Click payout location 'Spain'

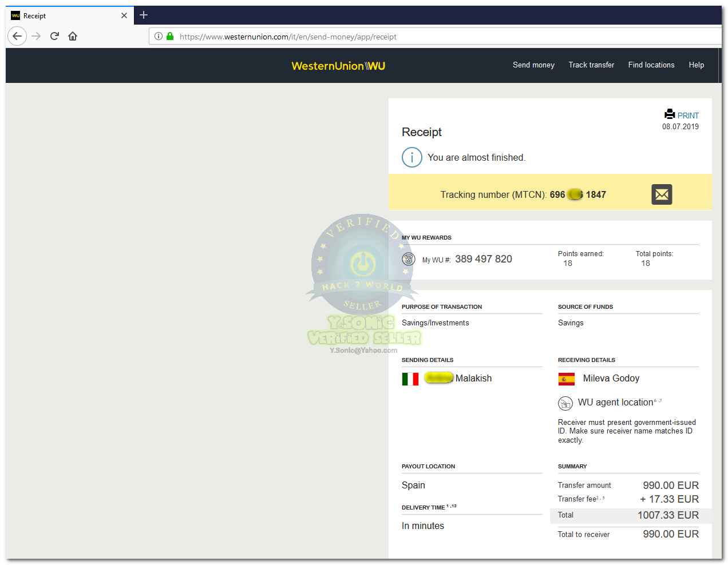413,485
